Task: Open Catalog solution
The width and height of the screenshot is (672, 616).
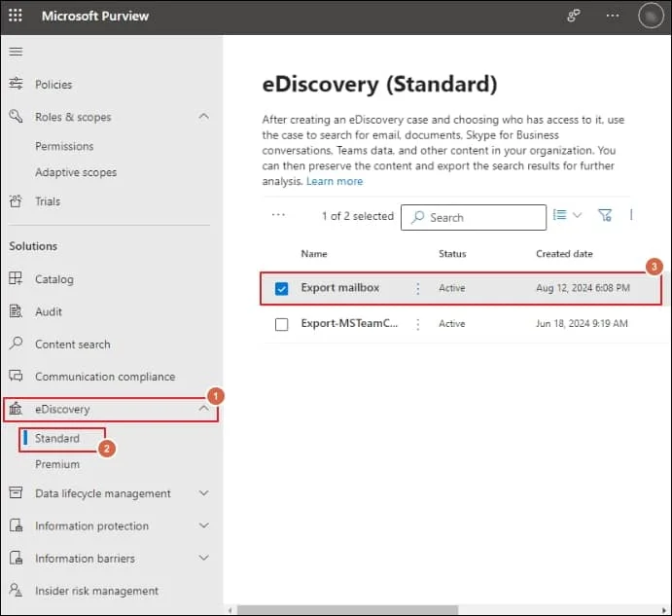Action: click(x=54, y=279)
